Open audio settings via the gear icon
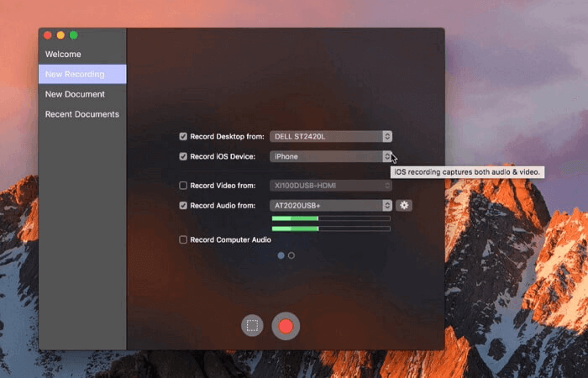 [404, 205]
